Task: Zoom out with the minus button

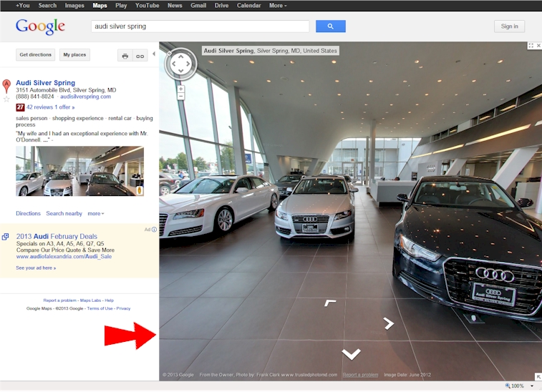Action: pos(180,97)
